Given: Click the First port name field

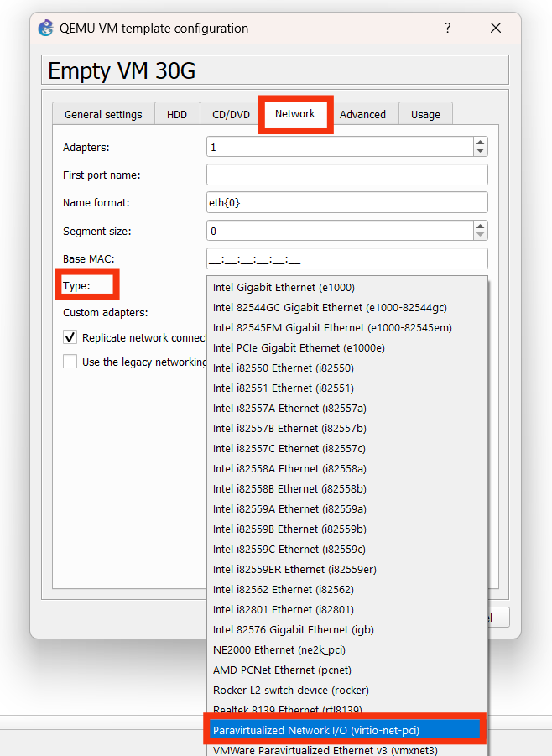Looking at the screenshot, I should [x=346, y=175].
